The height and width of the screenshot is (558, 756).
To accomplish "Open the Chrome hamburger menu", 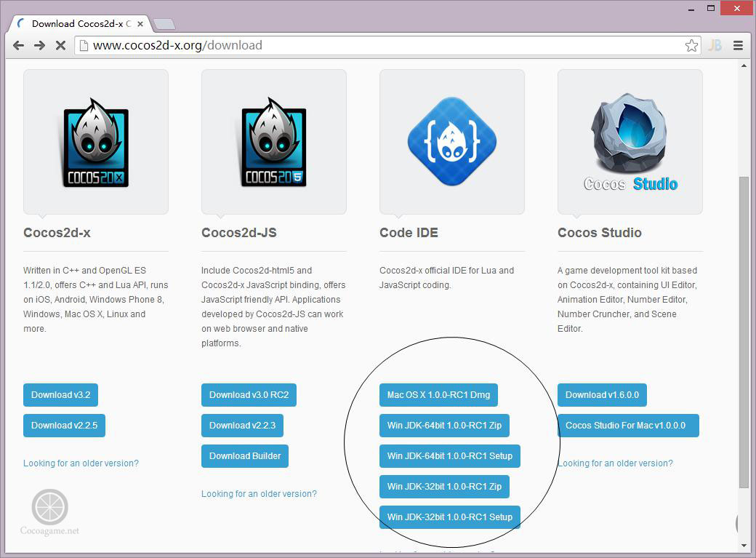I will [738, 45].
